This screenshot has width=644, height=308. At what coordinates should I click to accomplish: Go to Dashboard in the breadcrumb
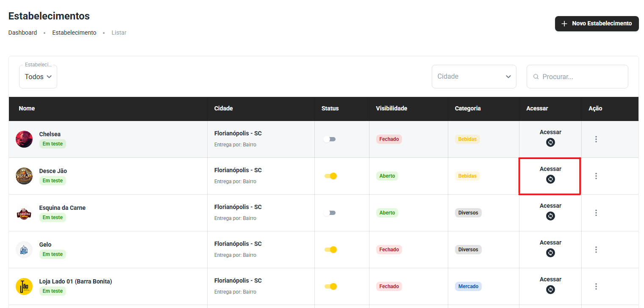pos(22,33)
